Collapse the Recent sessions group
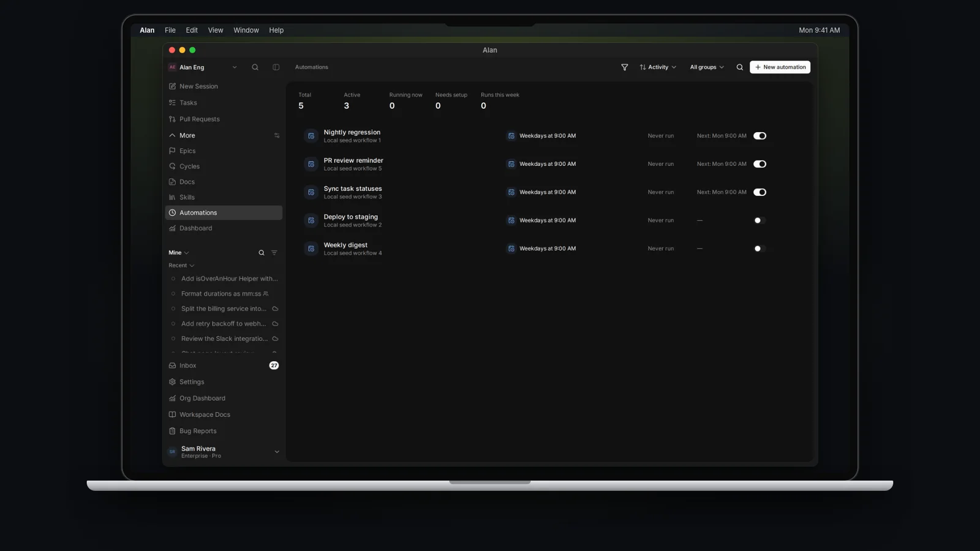The height and width of the screenshot is (551, 980). tap(181, 266)
